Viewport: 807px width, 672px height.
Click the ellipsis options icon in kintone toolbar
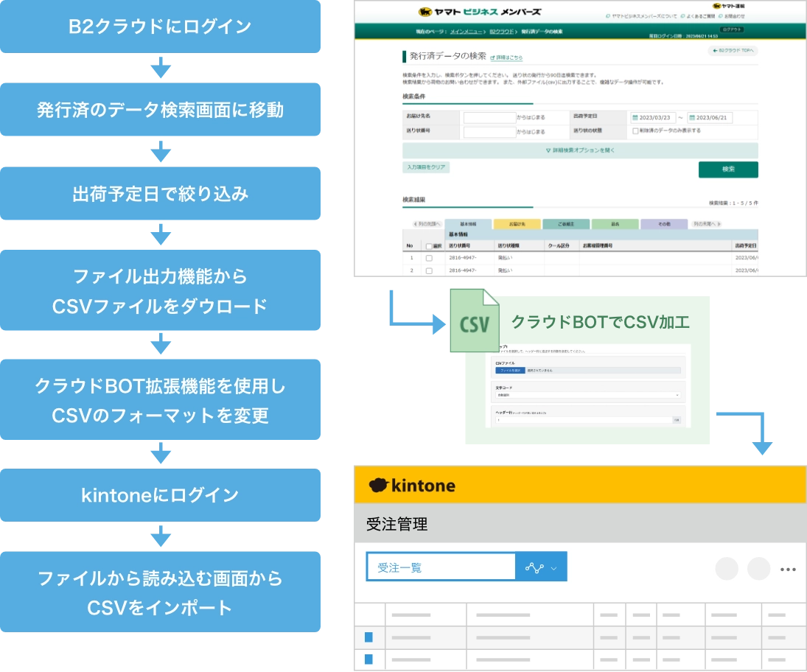(786, 569)
